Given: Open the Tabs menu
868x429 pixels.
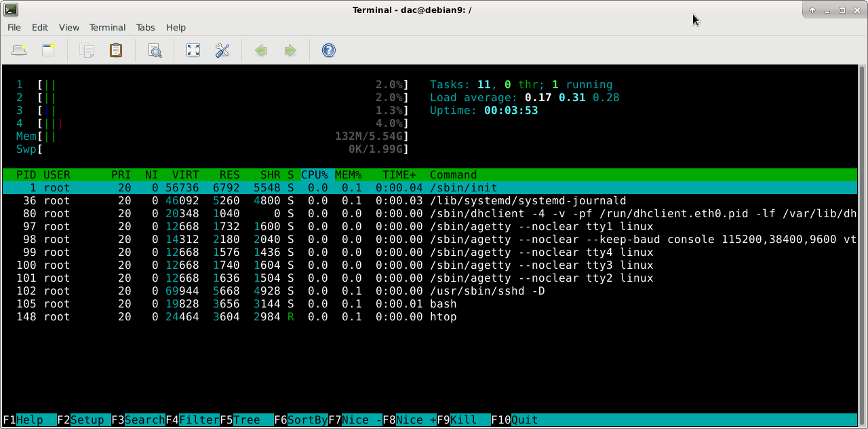Looking at the screenshot, I should pos(145,27).
